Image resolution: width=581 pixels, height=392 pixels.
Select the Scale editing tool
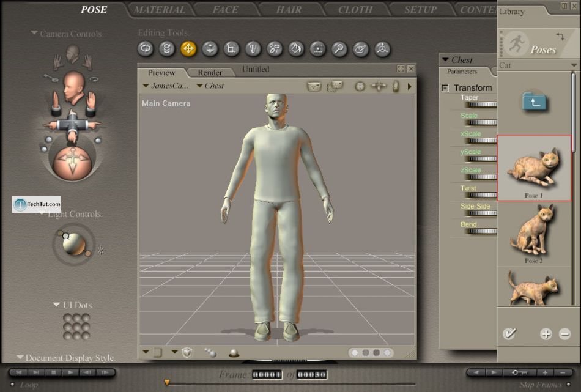pyautogui.click(x=232, y=49)
